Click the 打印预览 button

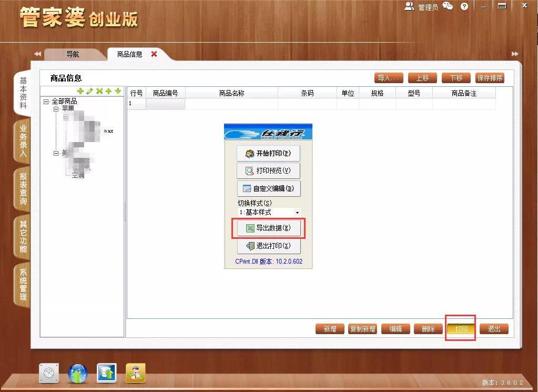coord(269,170)
